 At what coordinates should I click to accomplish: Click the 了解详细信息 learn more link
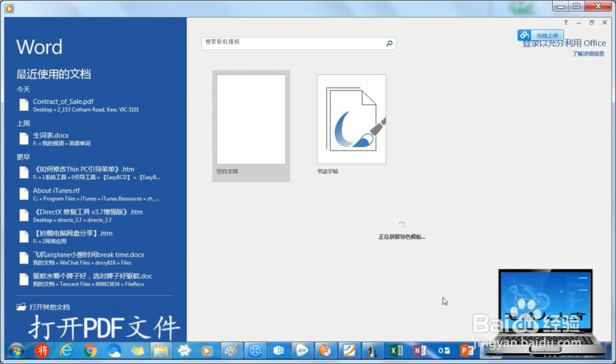[588, 54]
